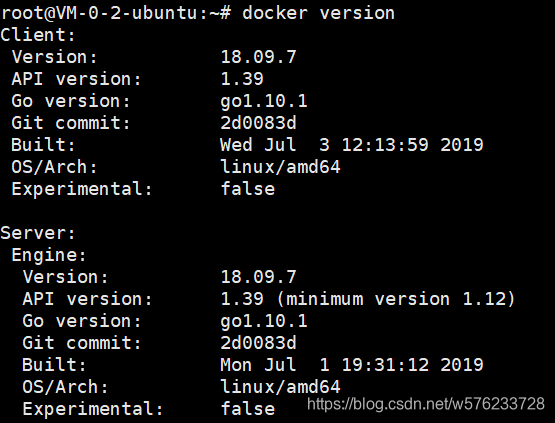Click the server Experimental false value

click(248, 408)
